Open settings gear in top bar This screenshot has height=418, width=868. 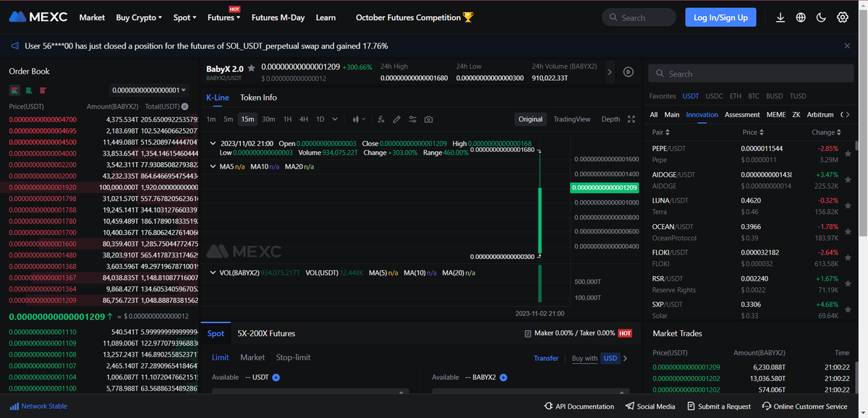842,17
